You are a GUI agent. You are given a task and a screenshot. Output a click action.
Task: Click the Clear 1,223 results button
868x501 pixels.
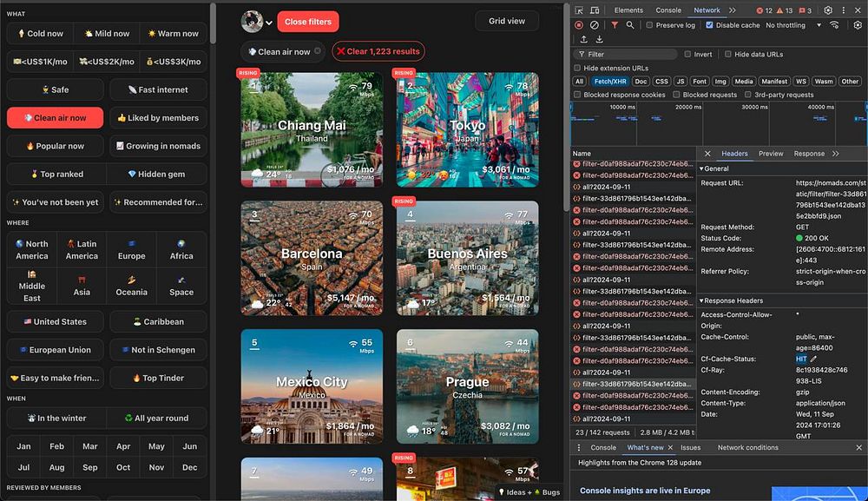coord(378,52)
